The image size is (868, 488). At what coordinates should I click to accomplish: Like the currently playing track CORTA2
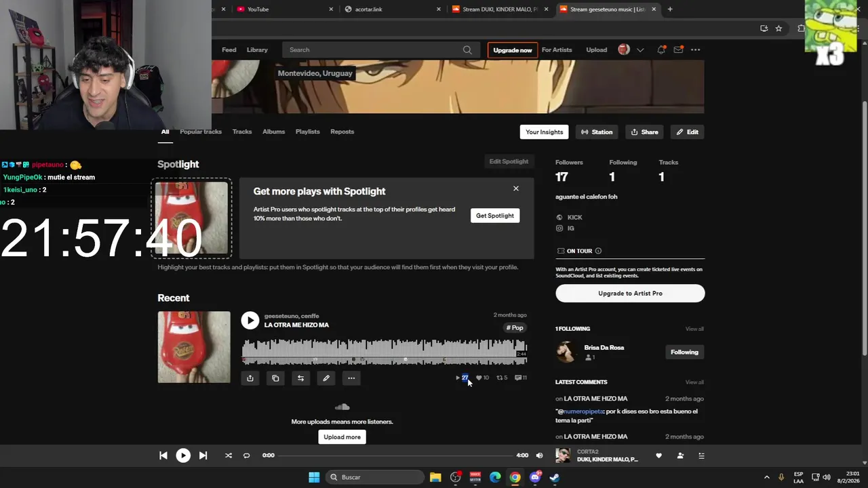point(658,455)
